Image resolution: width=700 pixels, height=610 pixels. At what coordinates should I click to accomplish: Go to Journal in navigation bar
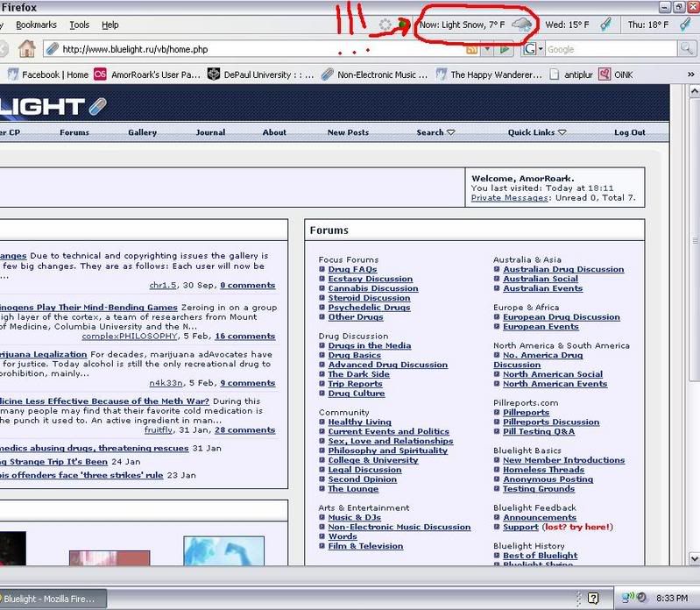(210, 132)
